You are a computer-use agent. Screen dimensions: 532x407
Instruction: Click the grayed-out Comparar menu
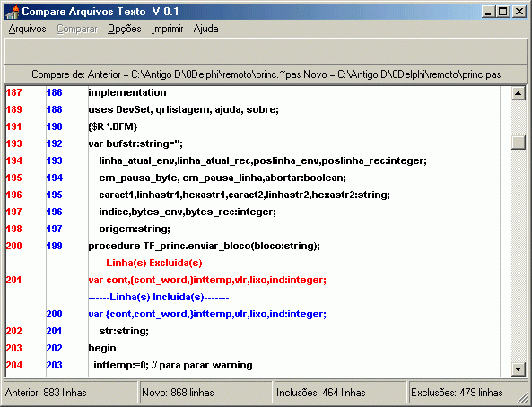pyautogui.click(x=77, y=30)
